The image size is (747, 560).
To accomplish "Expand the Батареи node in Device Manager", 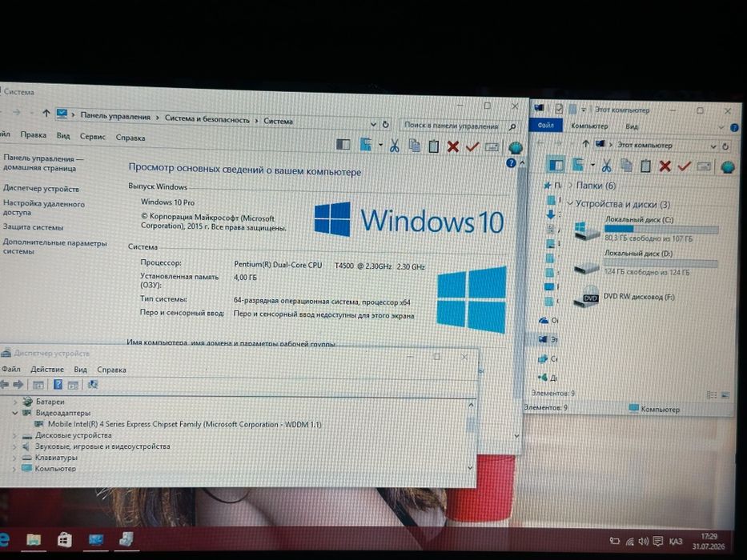I will tap(14, 402).
